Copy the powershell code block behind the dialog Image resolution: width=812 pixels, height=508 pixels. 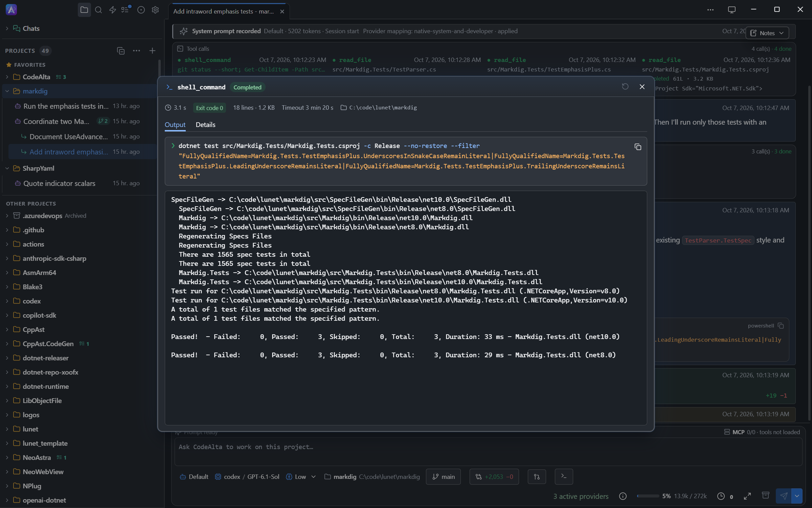[781, 325]
